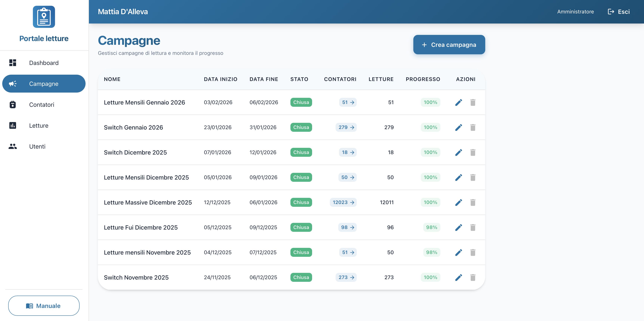
Task: Click the Chiusa status badge of Switch Novembre 2025
Action: tap(301, 277)
